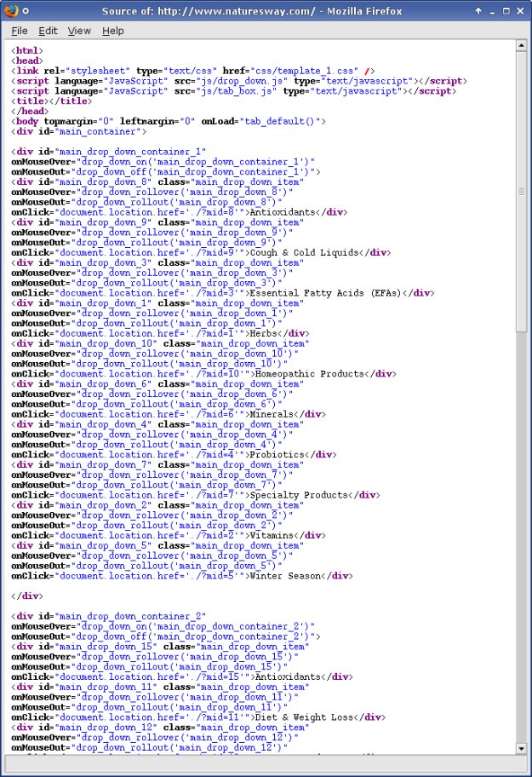Click the up-arrow shade button in title bar
The width and height of the screenshot is (532, 777).
(x=478, y=10)
